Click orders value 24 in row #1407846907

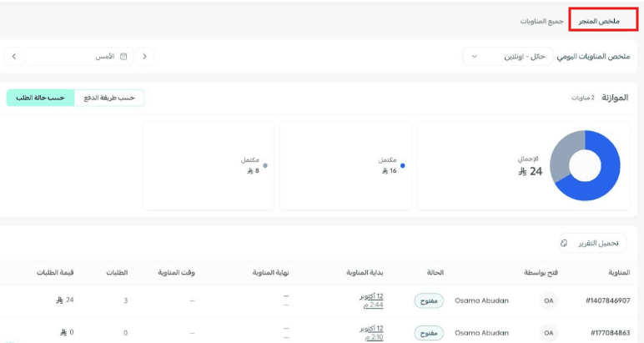pyautogui.click(x=65, y=300)
